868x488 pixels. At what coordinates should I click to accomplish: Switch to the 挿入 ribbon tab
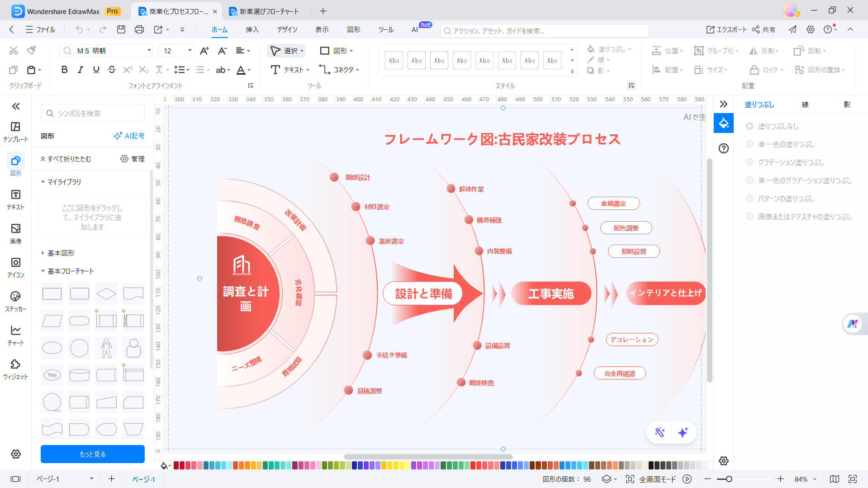tap(252, 29)
